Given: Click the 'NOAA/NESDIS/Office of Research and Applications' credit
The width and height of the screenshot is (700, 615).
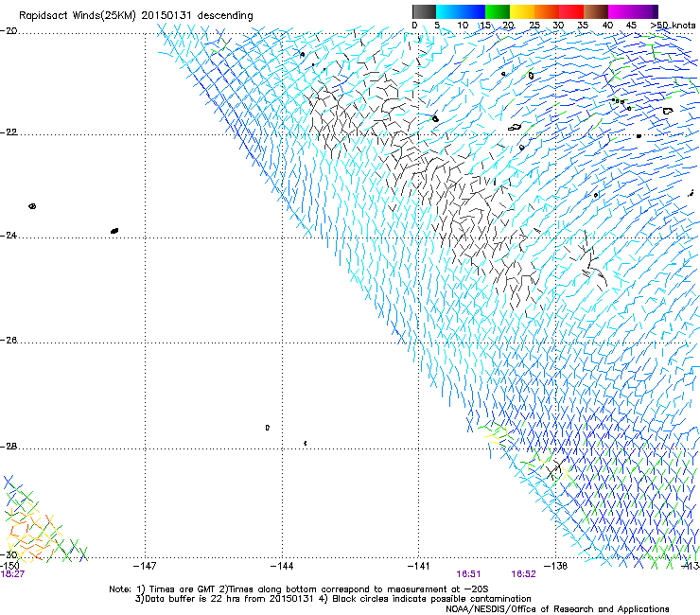Looking at the screenshot, I should [557, 609].
